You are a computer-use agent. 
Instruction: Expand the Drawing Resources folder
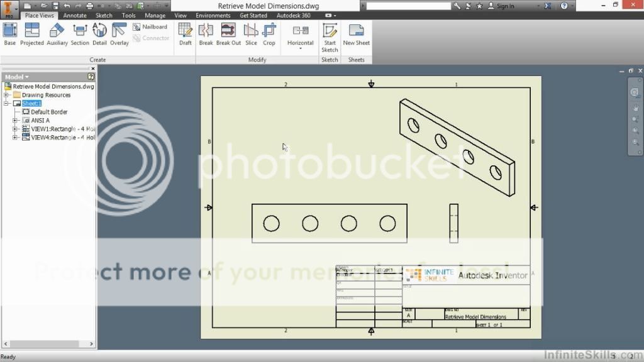pyautogui.click(x=6, y=96)
